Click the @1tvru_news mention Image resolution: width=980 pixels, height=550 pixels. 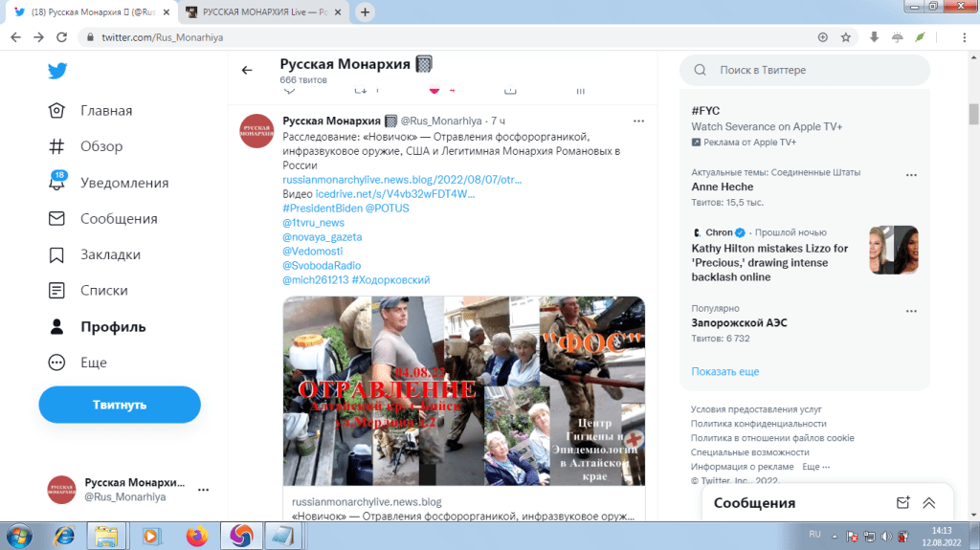click(313, 223)
